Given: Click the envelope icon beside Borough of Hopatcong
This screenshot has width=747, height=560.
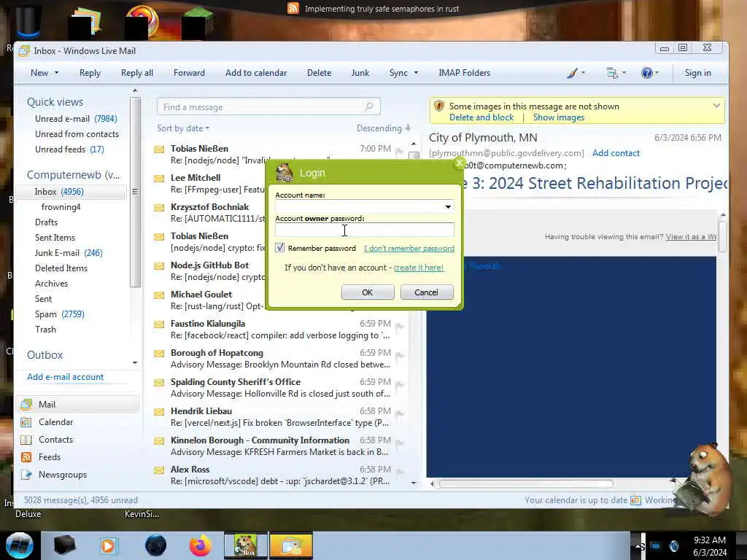Looking at the screenshot, I should click(x=159, y=354).
